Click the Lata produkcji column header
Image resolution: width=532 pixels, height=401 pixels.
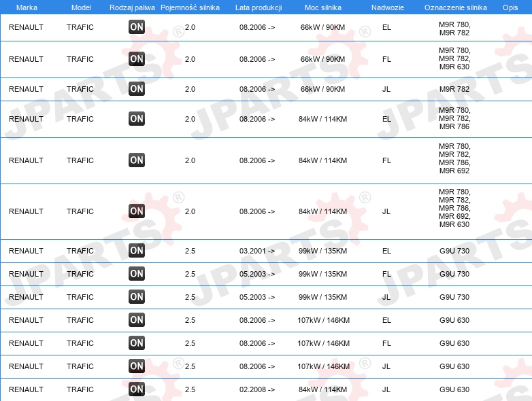point(259,7)
